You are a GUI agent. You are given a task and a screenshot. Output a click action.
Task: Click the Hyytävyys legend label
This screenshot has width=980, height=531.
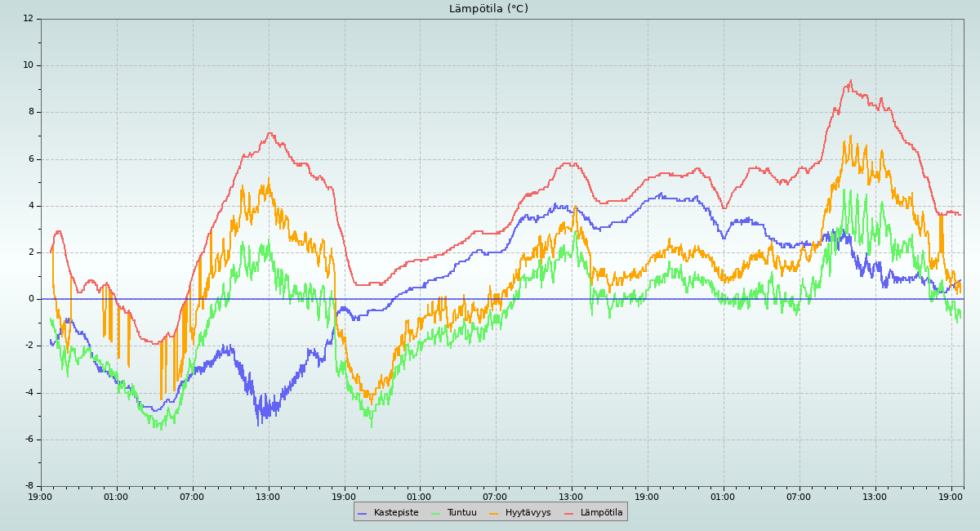[x=528, y=512]
